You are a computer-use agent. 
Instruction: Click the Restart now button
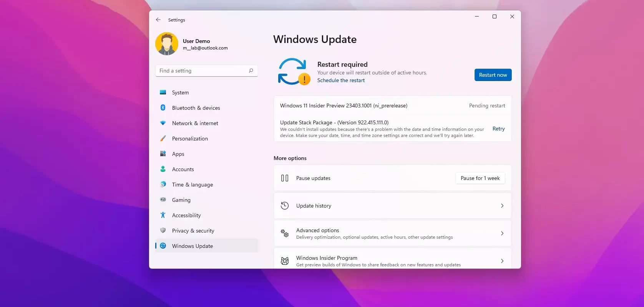(493, 75)
